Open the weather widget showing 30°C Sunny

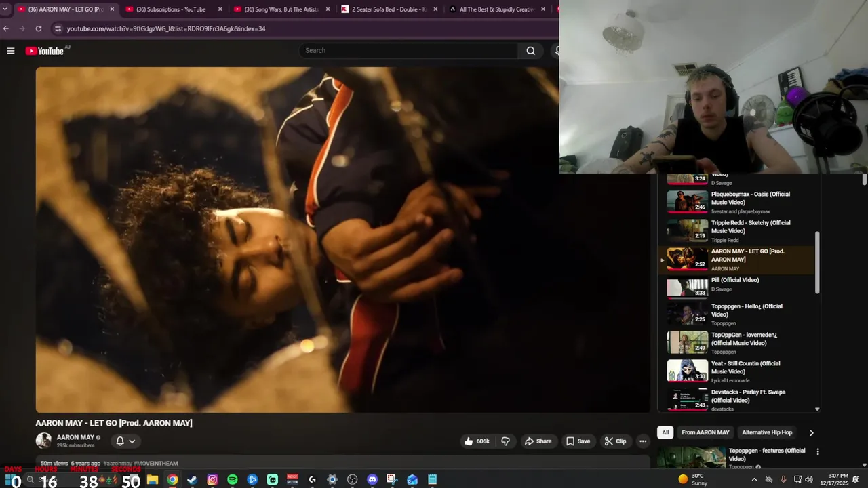coord(692,479)
